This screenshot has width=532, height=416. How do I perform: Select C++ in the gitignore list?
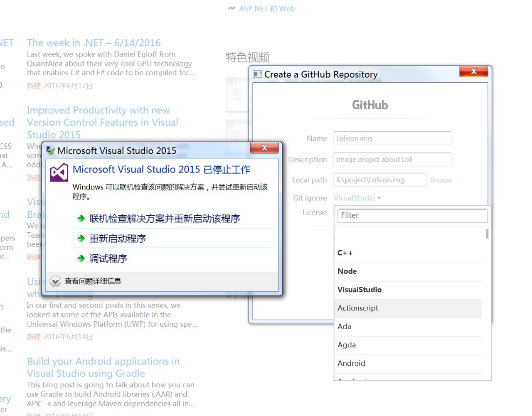pyautogui.click(x=408, y=253)
